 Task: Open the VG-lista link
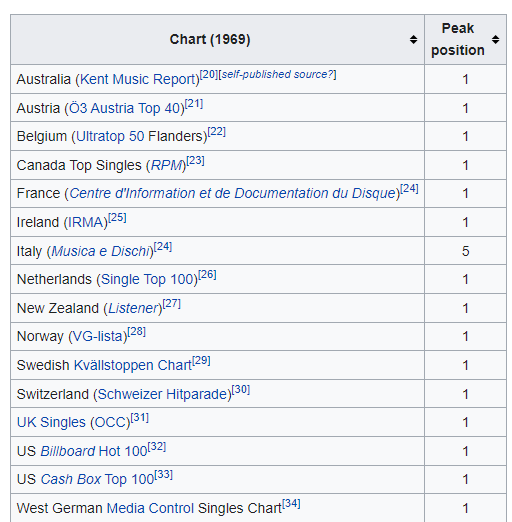point(97,336)
